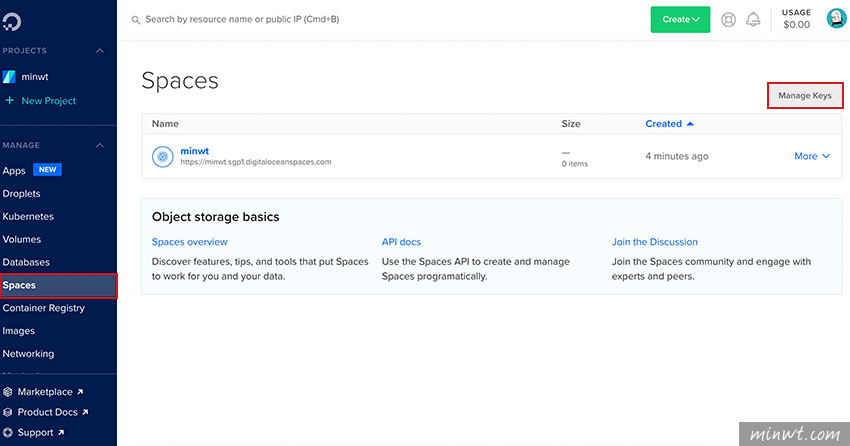Image resolution: width=850 pixels, height=446 pixels.
Task: Open Databases in the sidebar
Action: [x=26, y=262]
